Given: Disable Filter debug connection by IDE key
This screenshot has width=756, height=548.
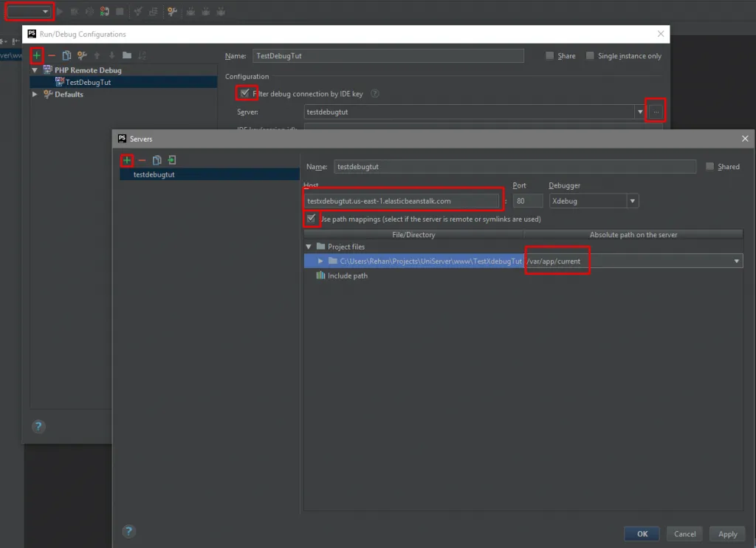Looking at the screenshot, I should (x=245, y=94).
